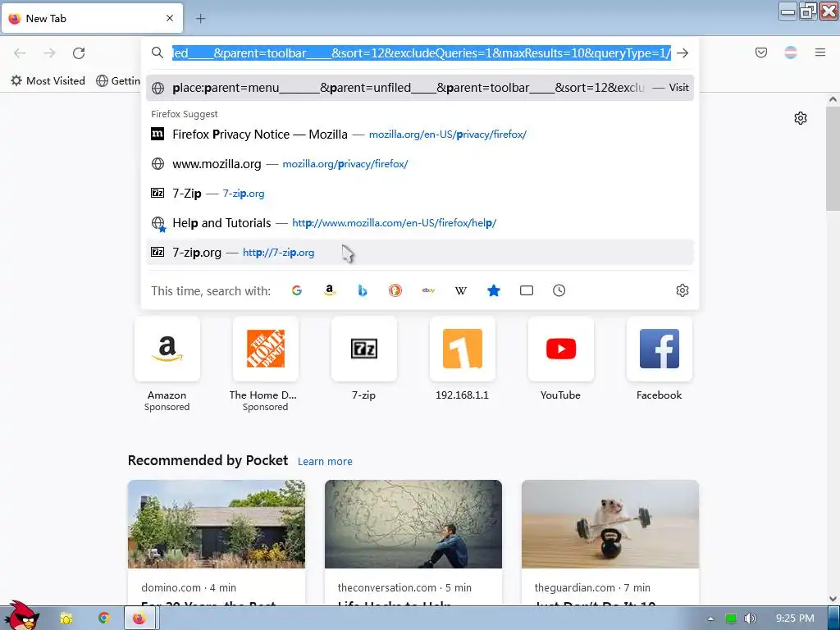The image size is (840, 630).
Task: Open the Firefox account avatar icon
Action: coord(790,52)
